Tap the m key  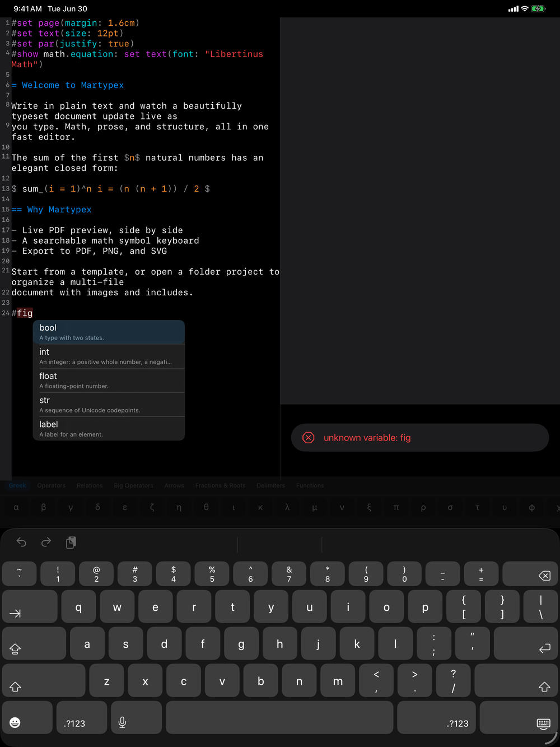coord(338,681)
